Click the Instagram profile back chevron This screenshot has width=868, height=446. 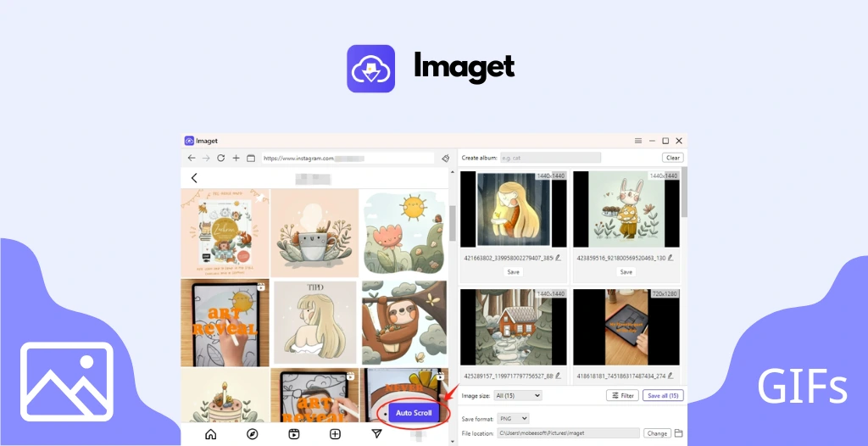[194, 178]
